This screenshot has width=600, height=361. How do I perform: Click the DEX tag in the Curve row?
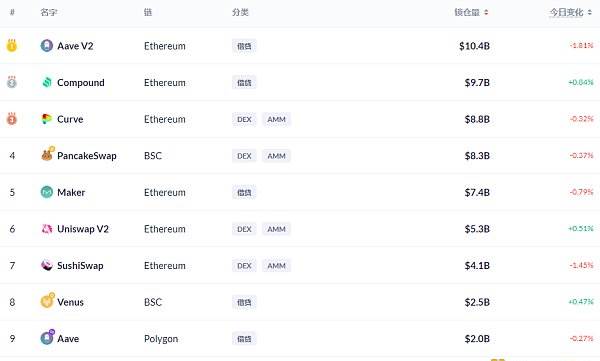click(x=244, y=119)
